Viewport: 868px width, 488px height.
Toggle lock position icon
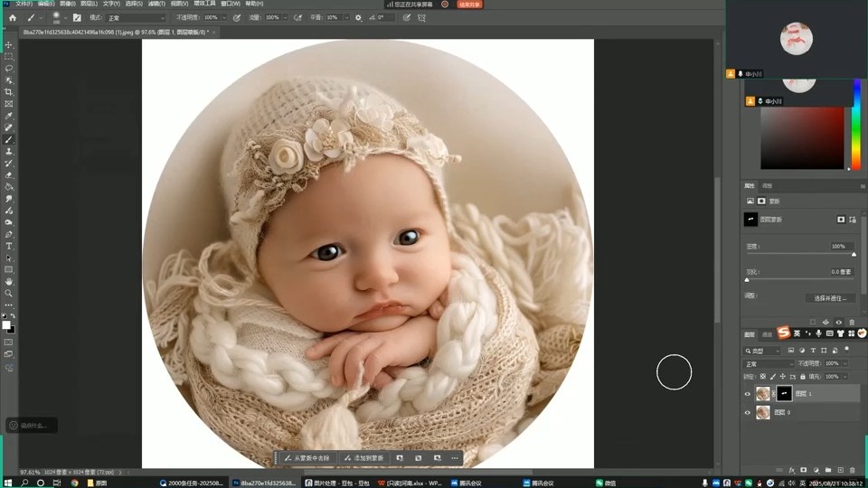(x=783, y=377)
